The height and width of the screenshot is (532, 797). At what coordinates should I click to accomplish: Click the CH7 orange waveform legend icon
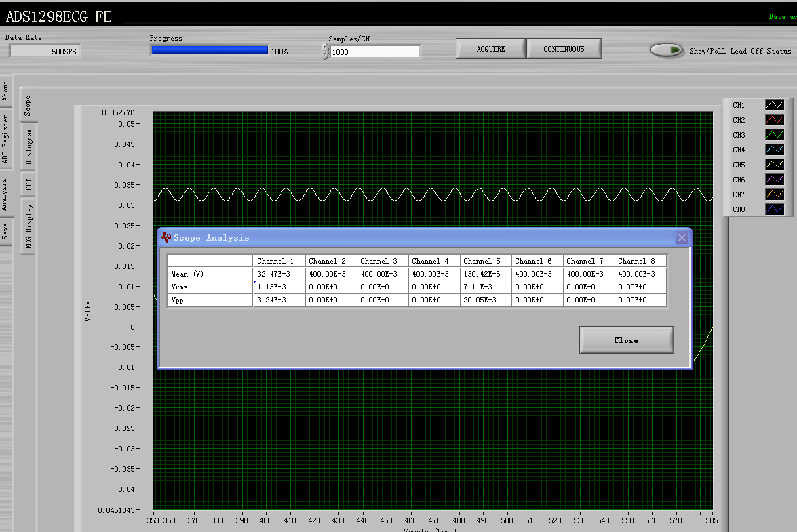coord(775,195)
